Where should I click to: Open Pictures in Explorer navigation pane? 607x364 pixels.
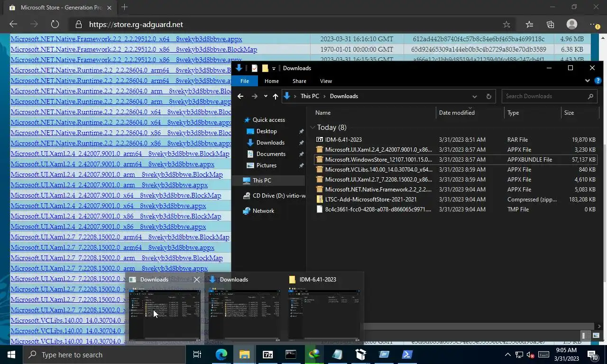click(267, 165)
